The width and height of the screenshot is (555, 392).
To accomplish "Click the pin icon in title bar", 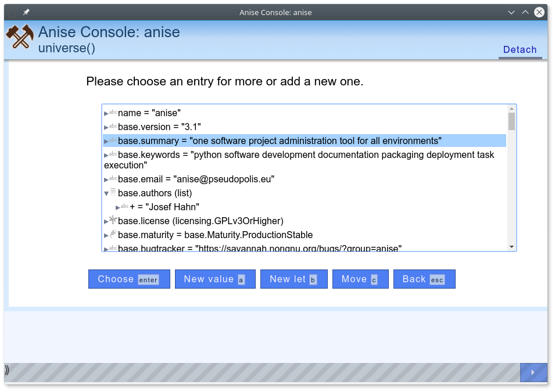I will pos(26,12).
